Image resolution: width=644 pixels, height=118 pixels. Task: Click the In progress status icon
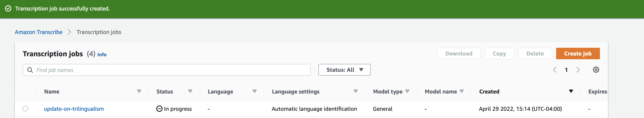159,109
